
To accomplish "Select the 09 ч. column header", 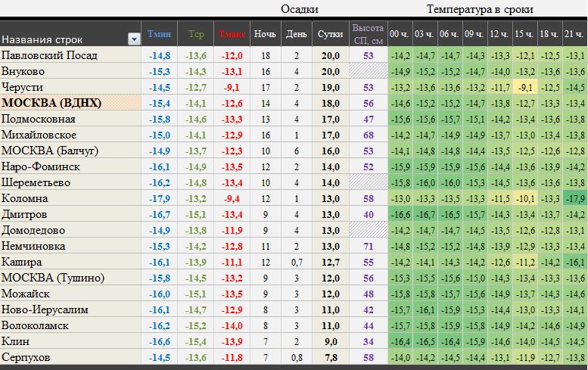I will point(474,34).
